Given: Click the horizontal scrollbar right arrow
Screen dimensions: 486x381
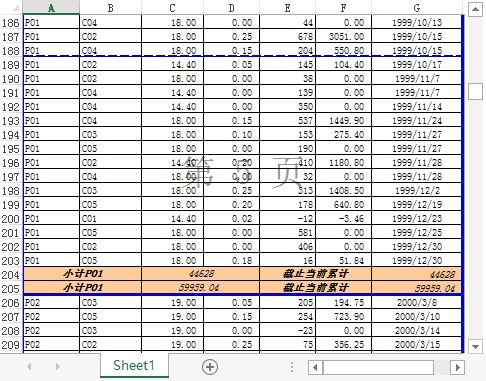Looking at the screenshot, I should pos(457,367).
